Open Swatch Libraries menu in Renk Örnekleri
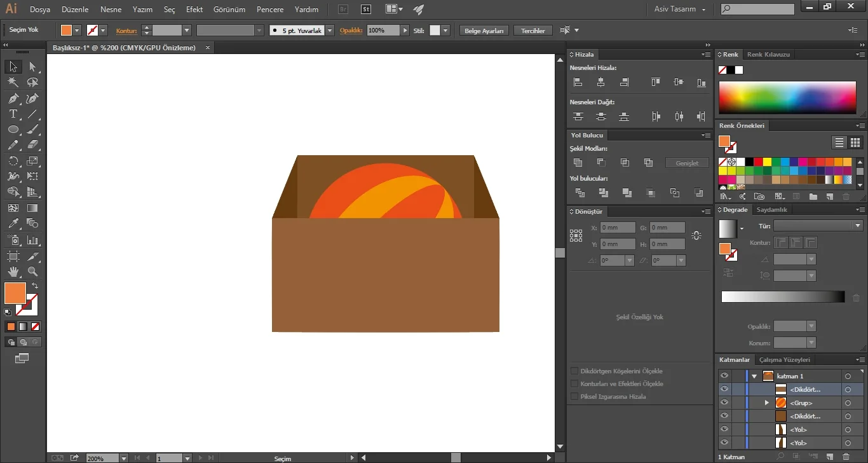 726,197
